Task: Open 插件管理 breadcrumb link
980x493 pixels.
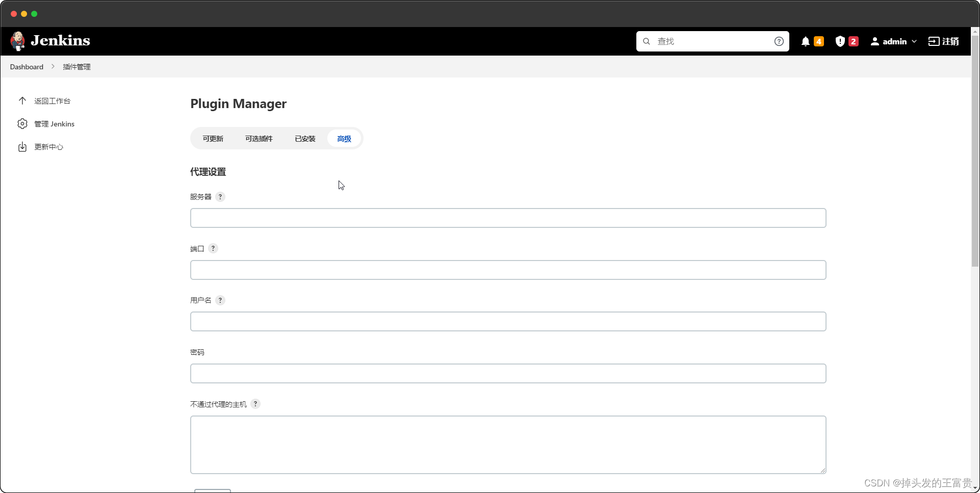Action: [x=76, y=67]
